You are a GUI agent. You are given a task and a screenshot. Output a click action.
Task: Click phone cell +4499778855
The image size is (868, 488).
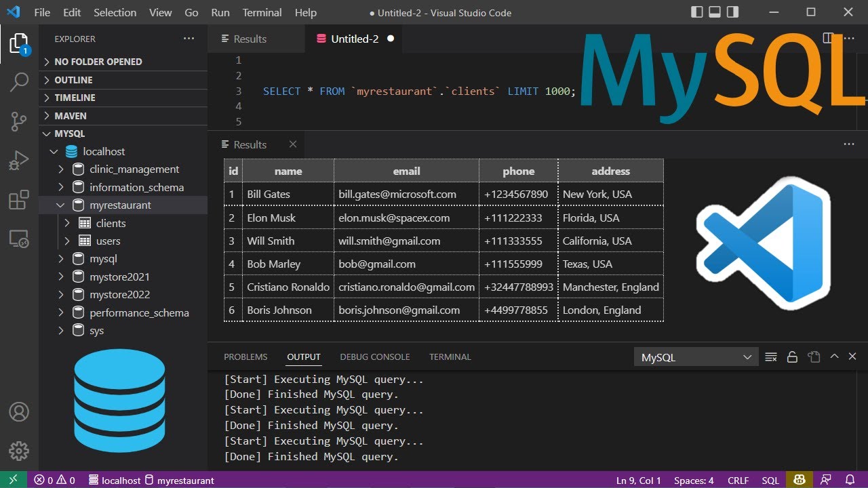519,310
